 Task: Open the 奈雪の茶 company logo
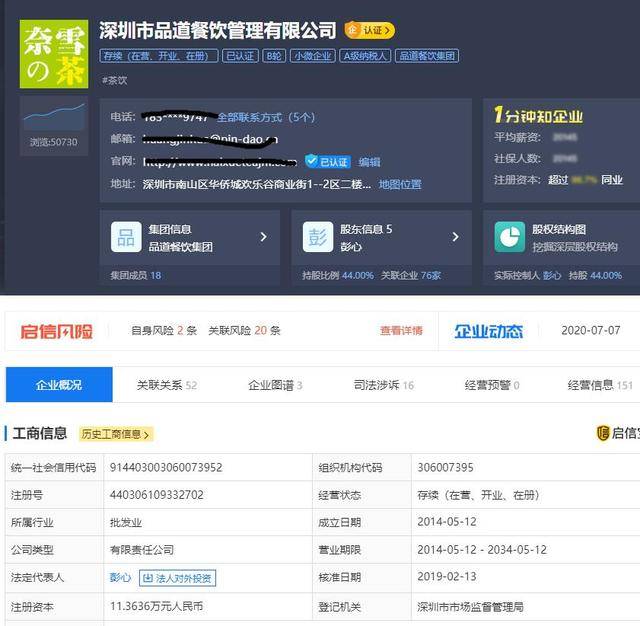(x=54, y=54)
